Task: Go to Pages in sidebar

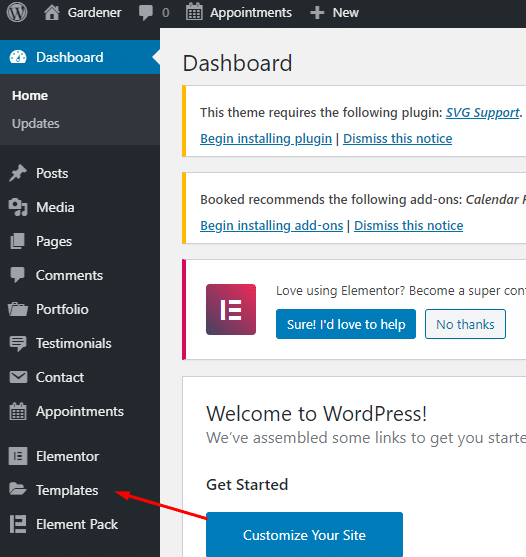Action: [54, 241]
